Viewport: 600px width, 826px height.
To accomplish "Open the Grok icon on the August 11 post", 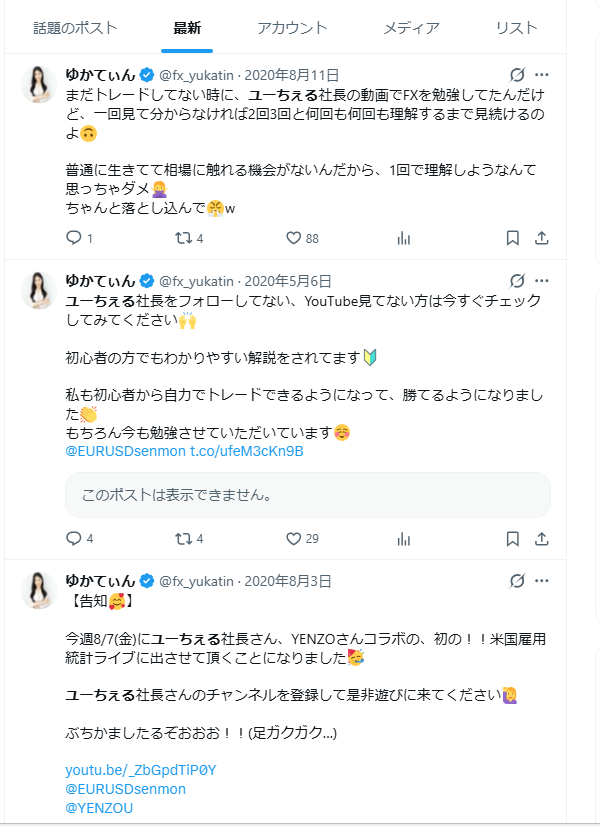I will pos(517,71).
